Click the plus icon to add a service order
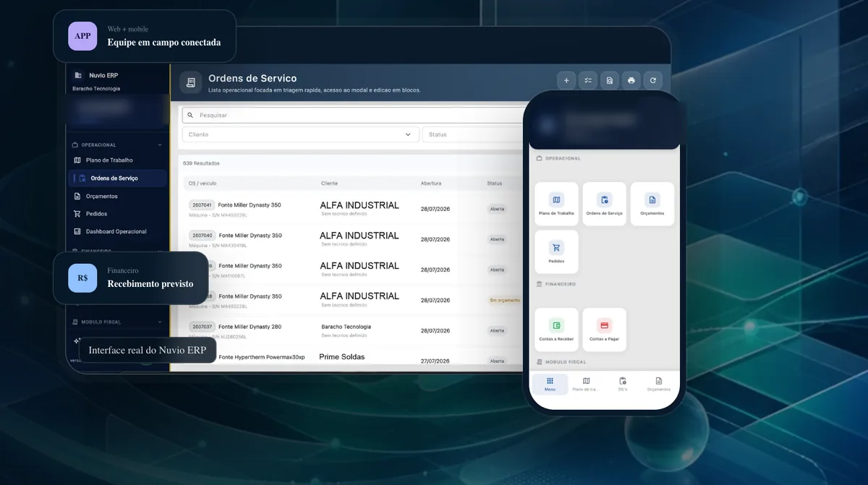This screenshot has width=868, height=485. coord(566,80)
